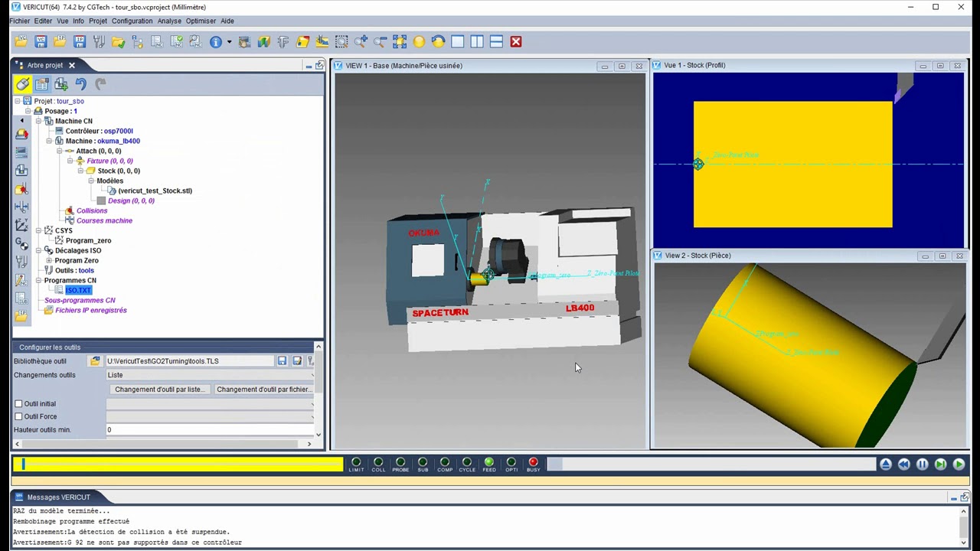This screenshot has height=551, width=980.
Task: Toggle the SUB status light
Action: pos(423,462)
